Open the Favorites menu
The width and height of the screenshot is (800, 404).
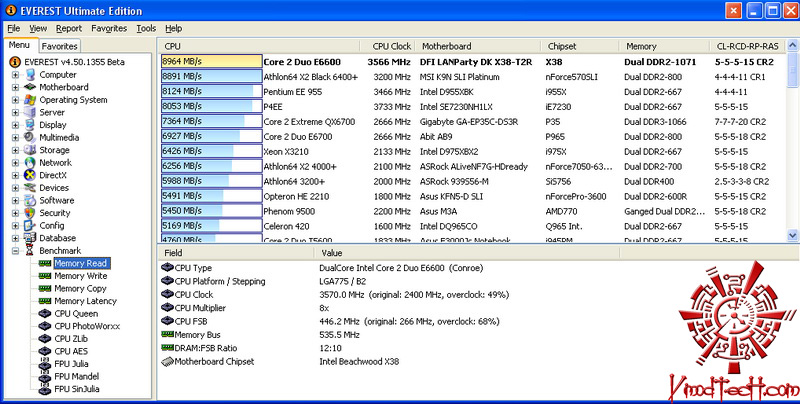(x=109, y=29)
